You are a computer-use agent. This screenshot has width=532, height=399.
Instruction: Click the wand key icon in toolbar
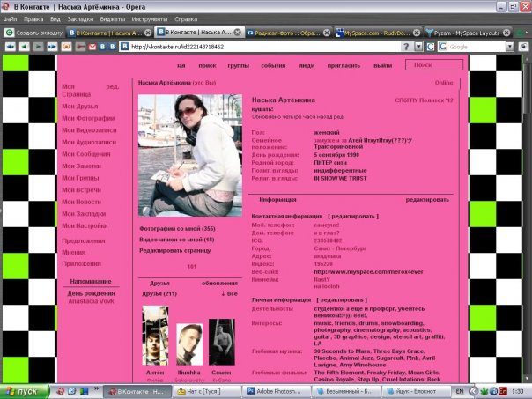pyautogui.click(x=81, y=47)
